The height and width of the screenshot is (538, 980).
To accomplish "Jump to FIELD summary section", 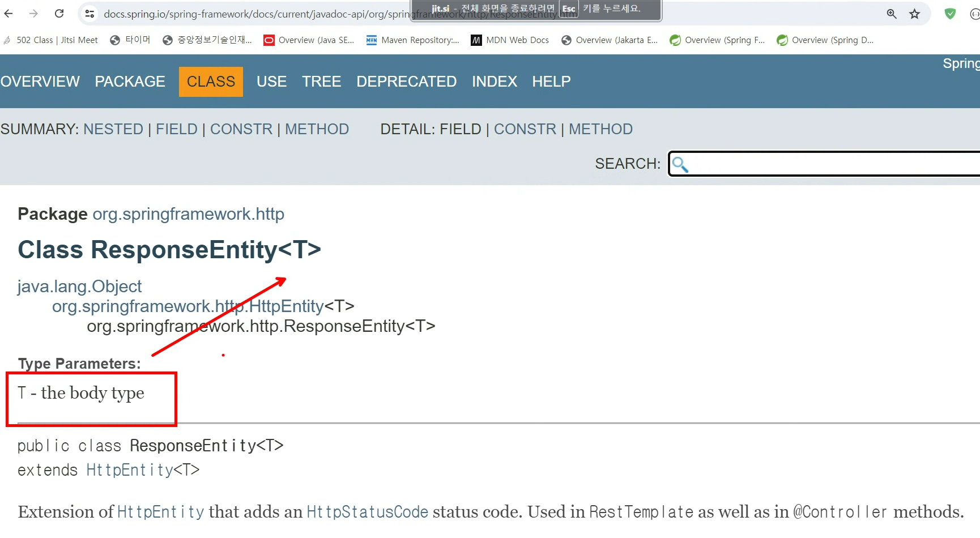I will click(x=177, y=129).
